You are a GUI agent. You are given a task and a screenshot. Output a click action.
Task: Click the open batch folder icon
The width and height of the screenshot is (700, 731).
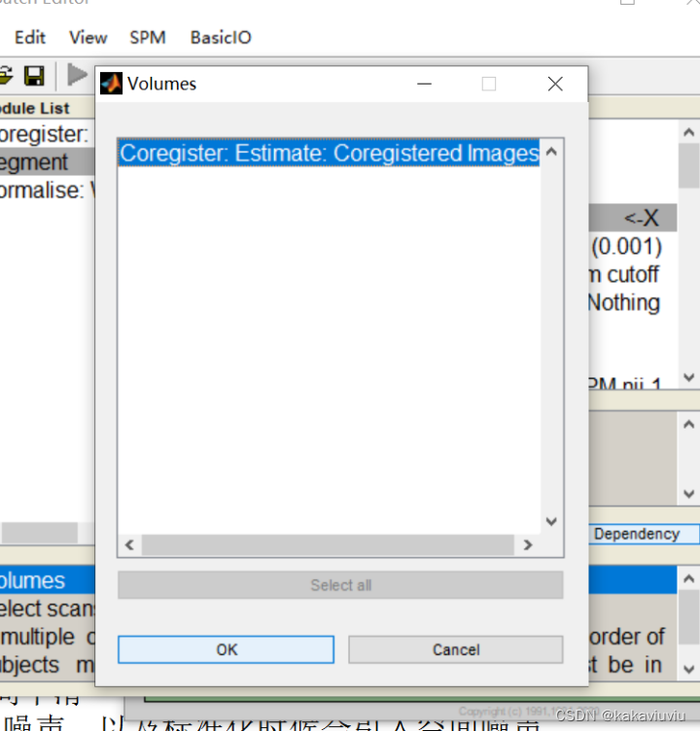click(x=6, y=76)
